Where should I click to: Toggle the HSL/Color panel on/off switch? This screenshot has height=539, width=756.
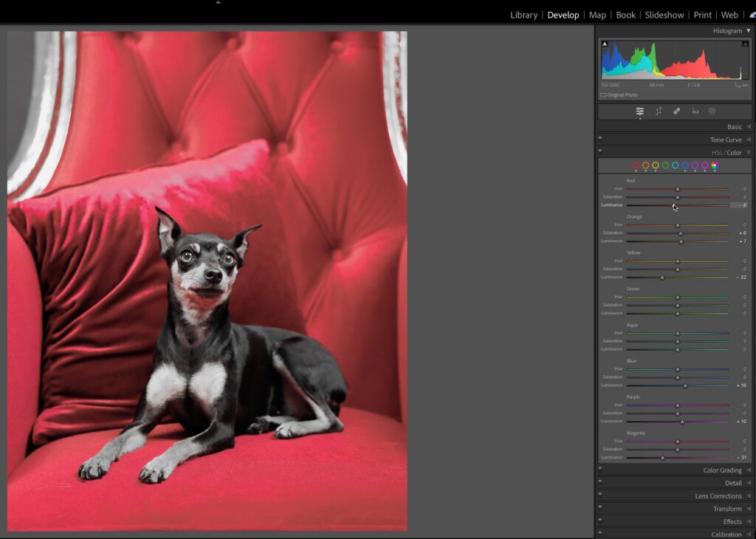coord(600,151)
